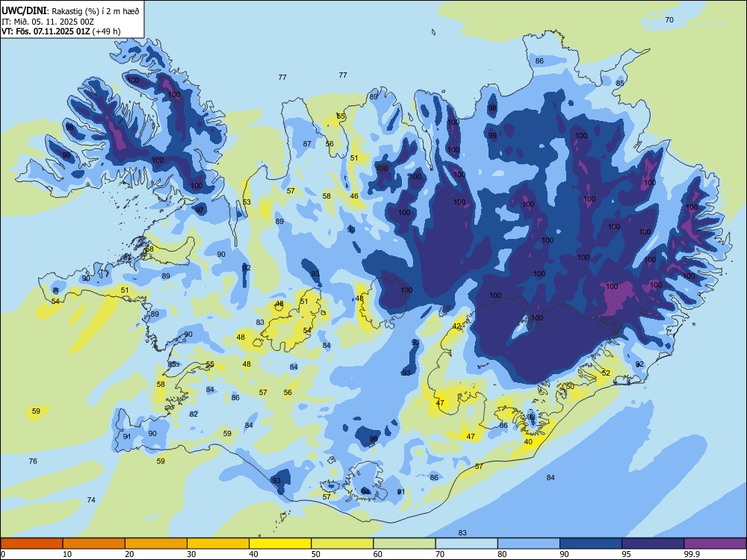Click the 0–10 dark orange legend swatch
This screenshot has width=747, height=560.
pos(31,544)
